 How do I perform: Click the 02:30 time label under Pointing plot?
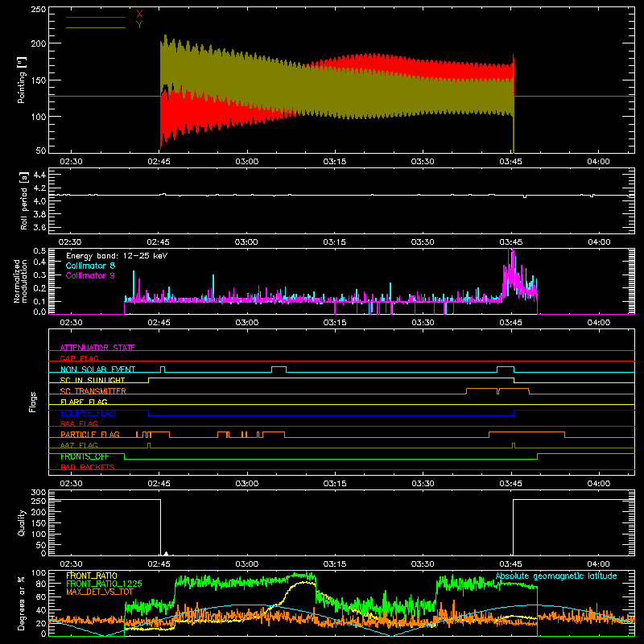[71, 162]
